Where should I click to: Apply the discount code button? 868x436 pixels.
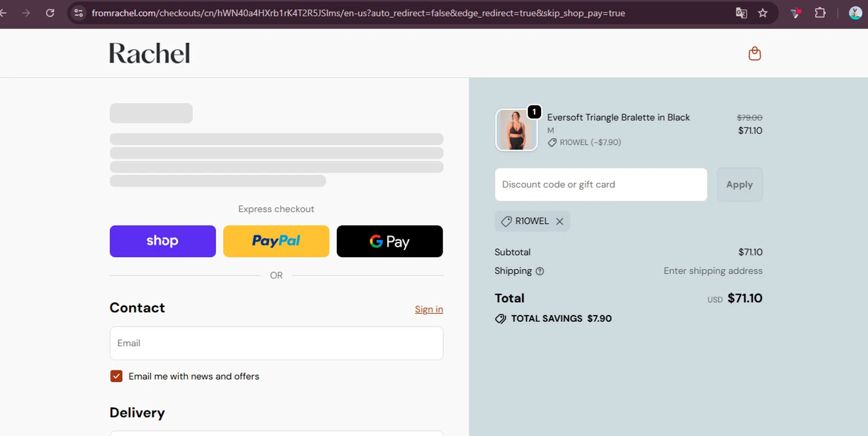coord(740,185)
